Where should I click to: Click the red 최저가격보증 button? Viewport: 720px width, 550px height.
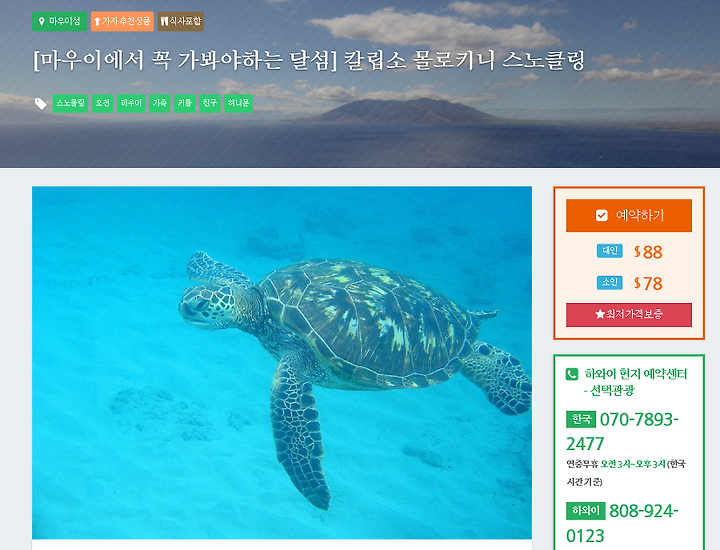(629, 314)
